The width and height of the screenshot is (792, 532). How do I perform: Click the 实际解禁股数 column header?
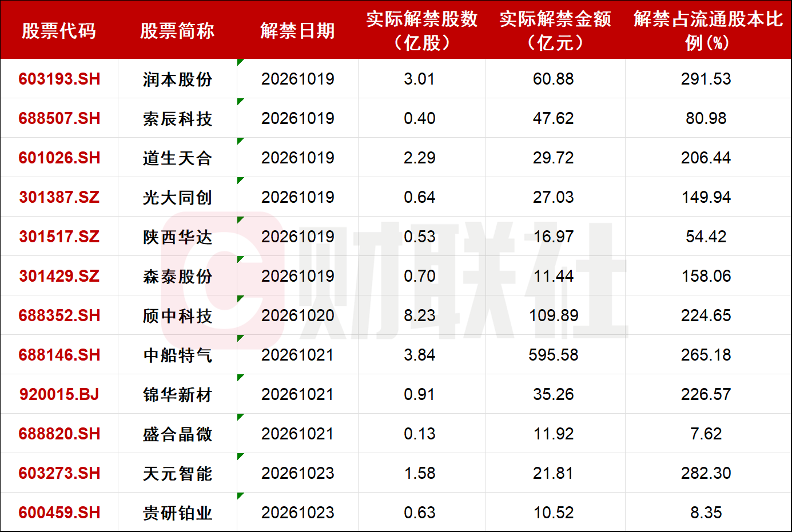tap(422, 30)
